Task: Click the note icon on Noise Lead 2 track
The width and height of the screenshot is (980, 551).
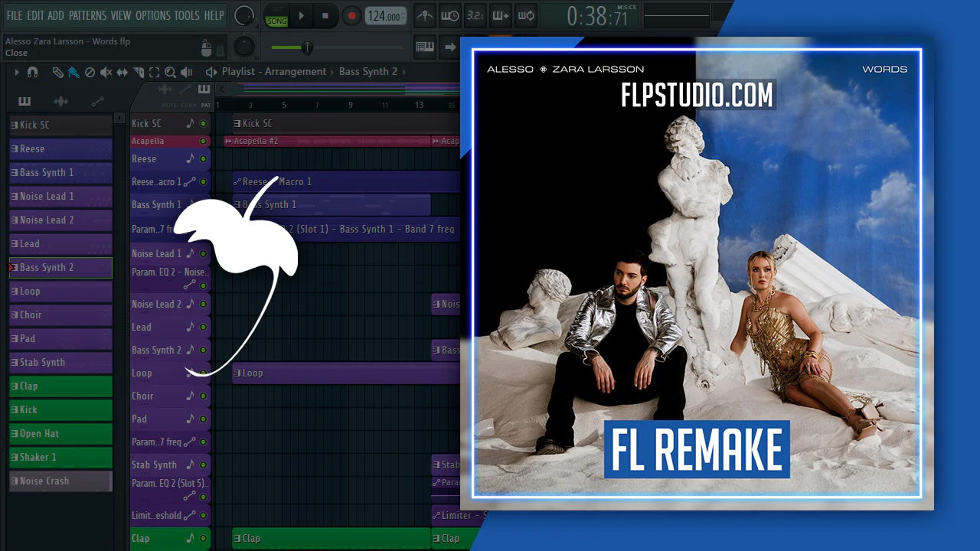Action: click(190, 304)
